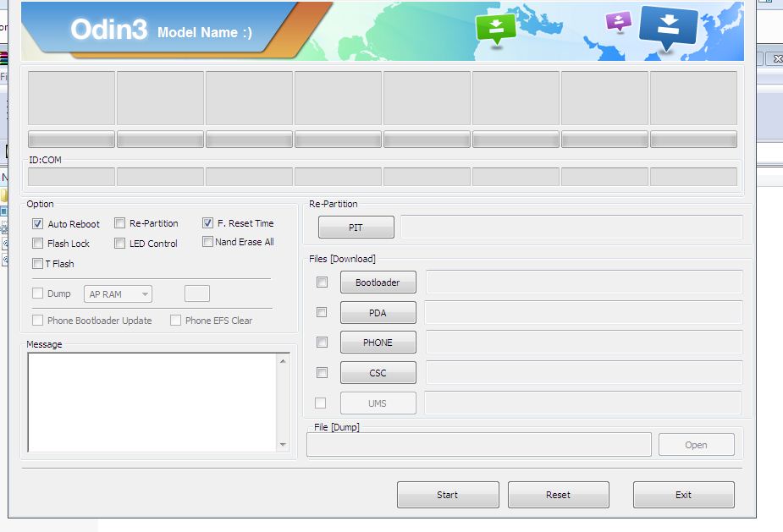Tick Phone EFS Clear checkbox
Screen dimensions: 783x532
tap(176, 320)
